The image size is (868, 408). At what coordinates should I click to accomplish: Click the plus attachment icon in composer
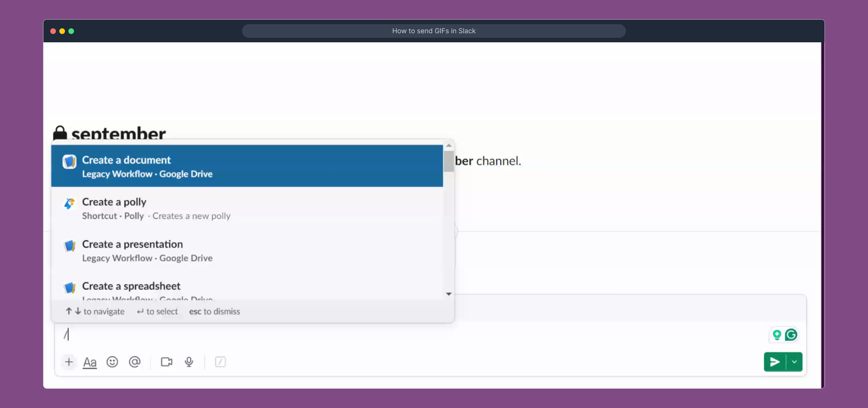tap(69, 362)
